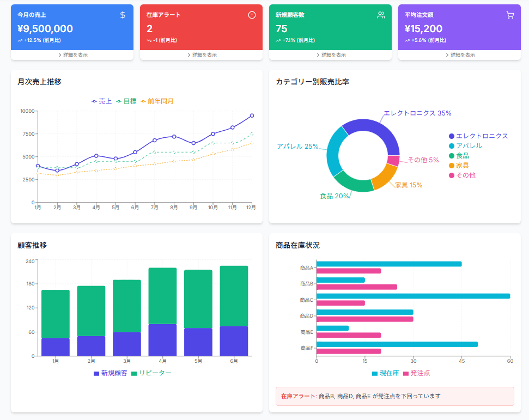Image resolution: width=529 pixels, height=420 pixels.
Task: Click the エレクトロニクス color dot in donut legend
Action: click(x=452, y=136)
